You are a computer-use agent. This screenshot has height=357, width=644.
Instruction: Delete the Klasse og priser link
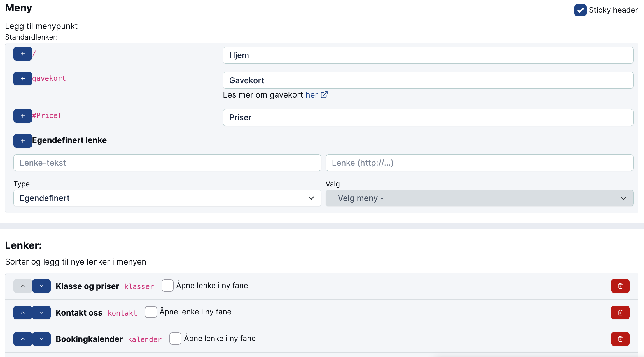point(620,286)
